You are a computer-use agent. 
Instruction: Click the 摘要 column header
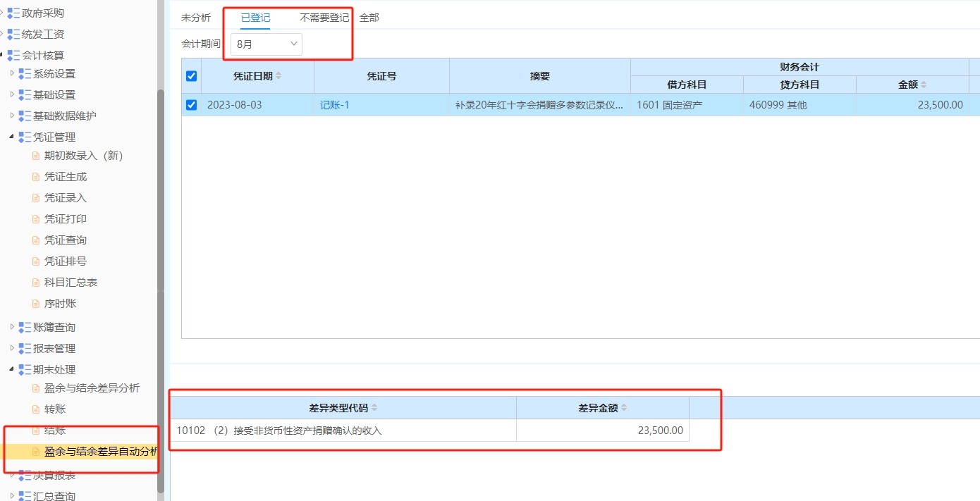point(540,76)
